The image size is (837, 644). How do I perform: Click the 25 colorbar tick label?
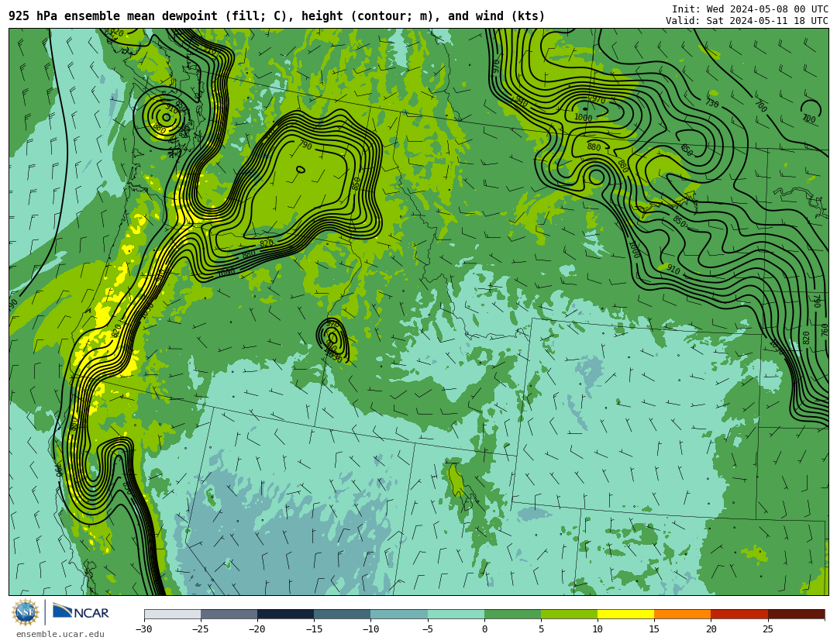pyautogui.click(x=767, y=629)
